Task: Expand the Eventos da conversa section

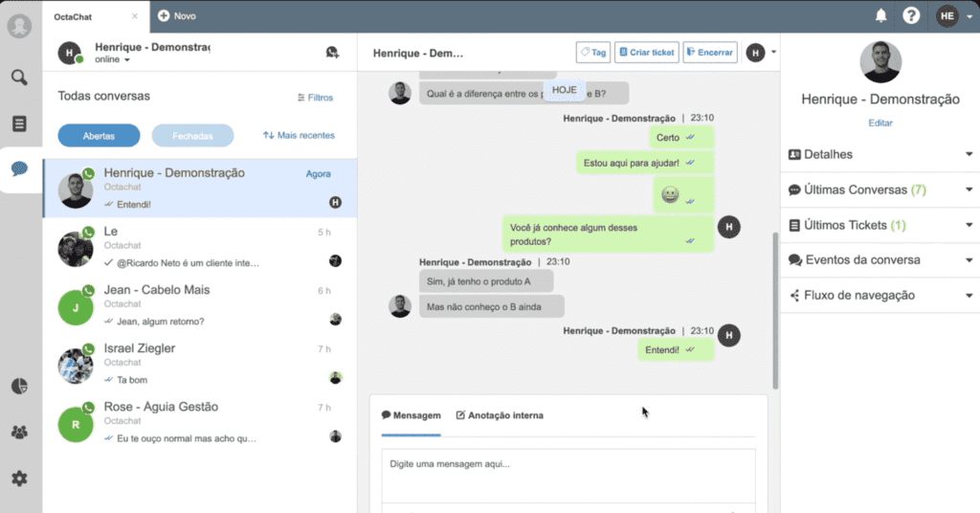Action: pos(880,260)
